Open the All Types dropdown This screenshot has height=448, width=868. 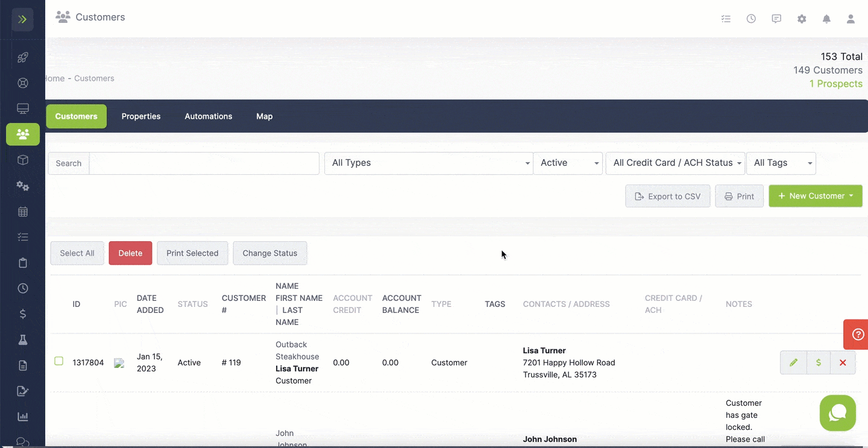coord(428,163)
